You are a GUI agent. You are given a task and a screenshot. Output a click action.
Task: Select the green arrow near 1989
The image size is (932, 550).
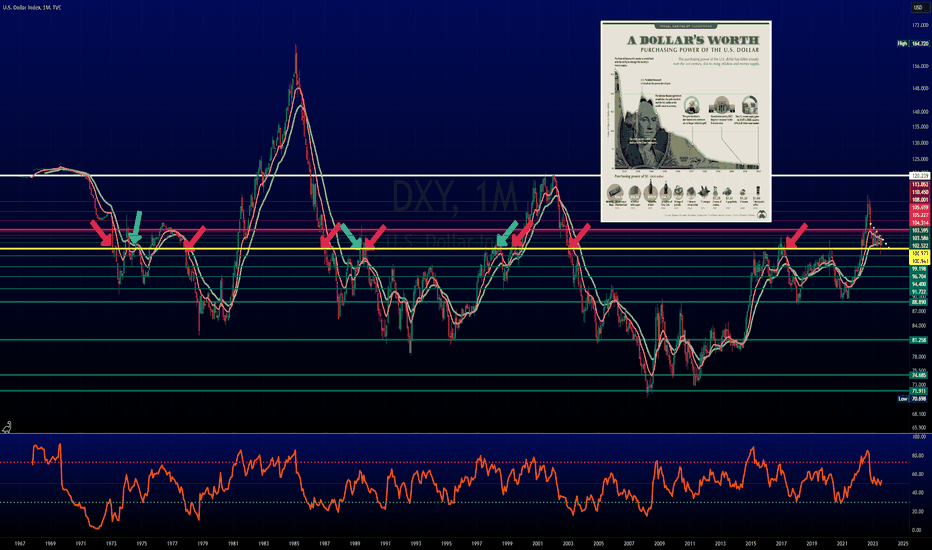point(351,235)
